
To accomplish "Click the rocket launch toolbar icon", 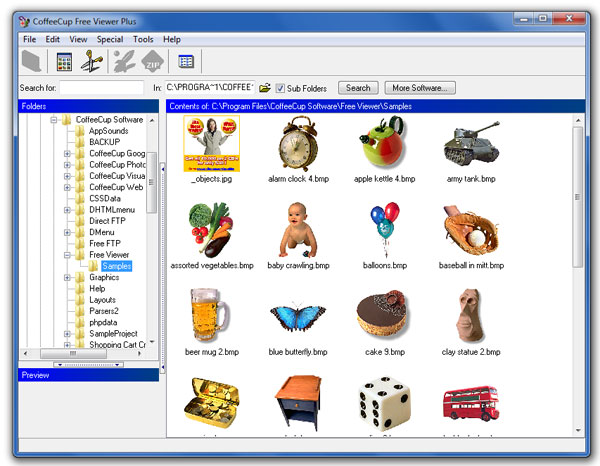I will click(124, 62).
